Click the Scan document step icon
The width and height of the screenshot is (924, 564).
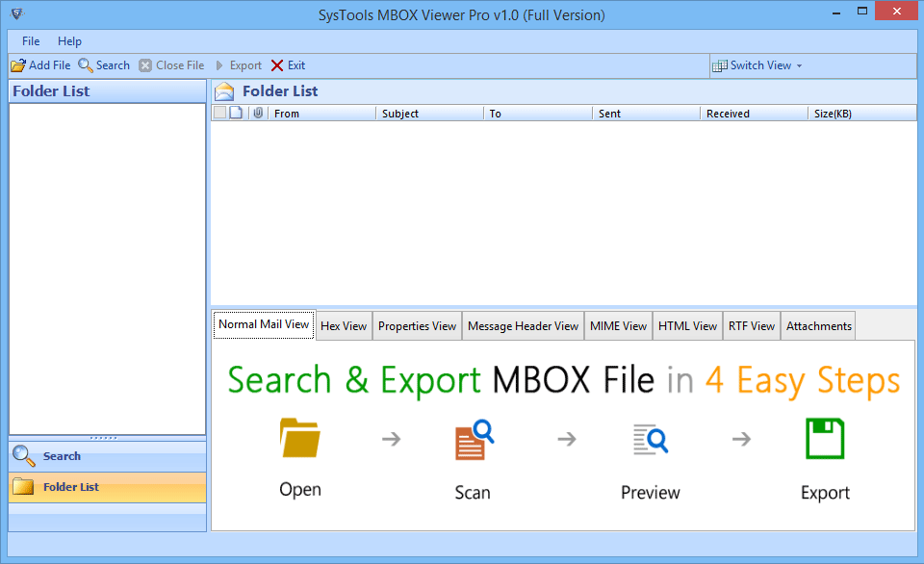coord(474,440)
